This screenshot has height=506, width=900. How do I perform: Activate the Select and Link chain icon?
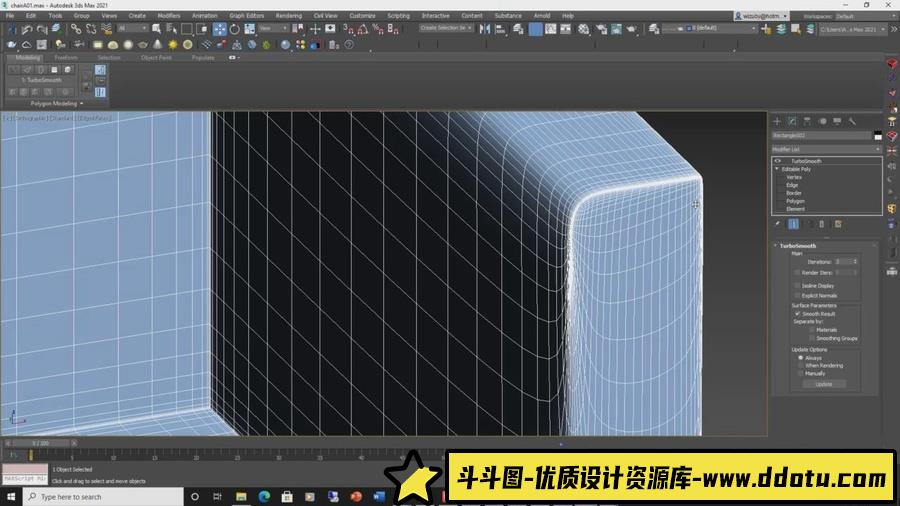click(76, 29)
